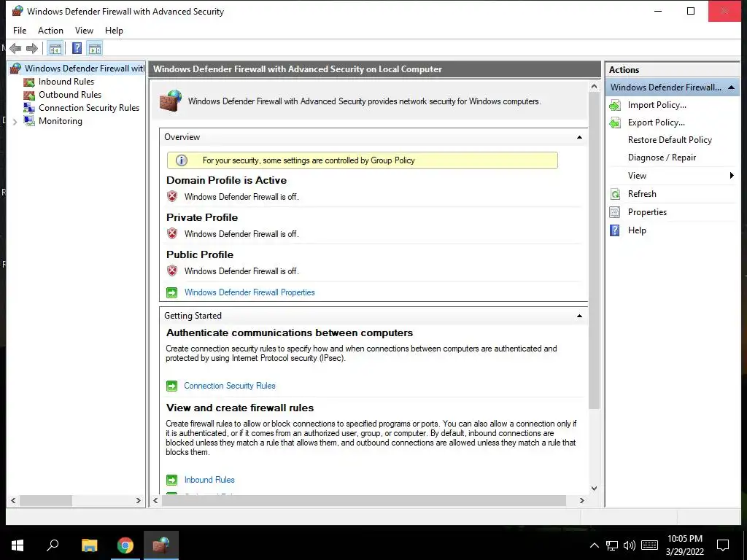Click the Inbound Rules tree icon
Screen dimensions: 747x560
(29, 82)
